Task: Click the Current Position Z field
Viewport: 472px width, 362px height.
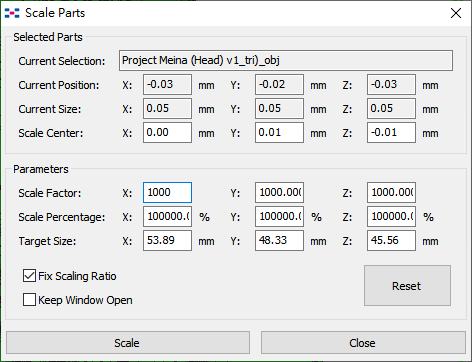Action: 391,85
